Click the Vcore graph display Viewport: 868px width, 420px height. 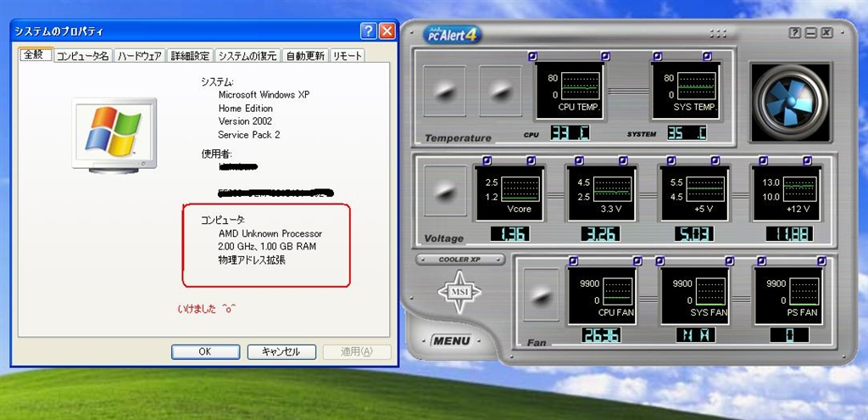point(509,193)
